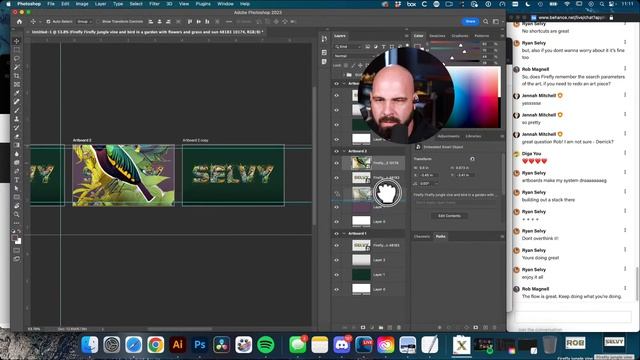
Task: Open Spotify from the Dock
Action: tap(266, 345)
